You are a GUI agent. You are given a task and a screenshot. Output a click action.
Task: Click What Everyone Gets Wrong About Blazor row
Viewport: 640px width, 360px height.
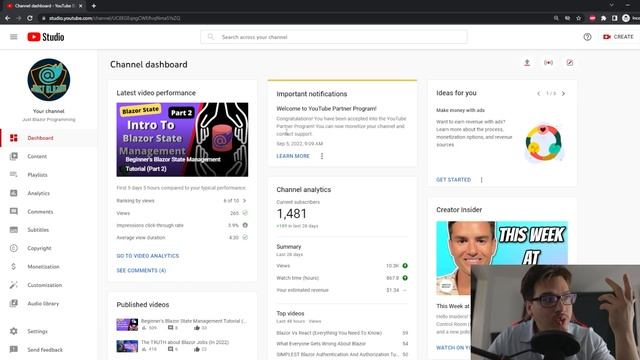(x=342, y=344)
